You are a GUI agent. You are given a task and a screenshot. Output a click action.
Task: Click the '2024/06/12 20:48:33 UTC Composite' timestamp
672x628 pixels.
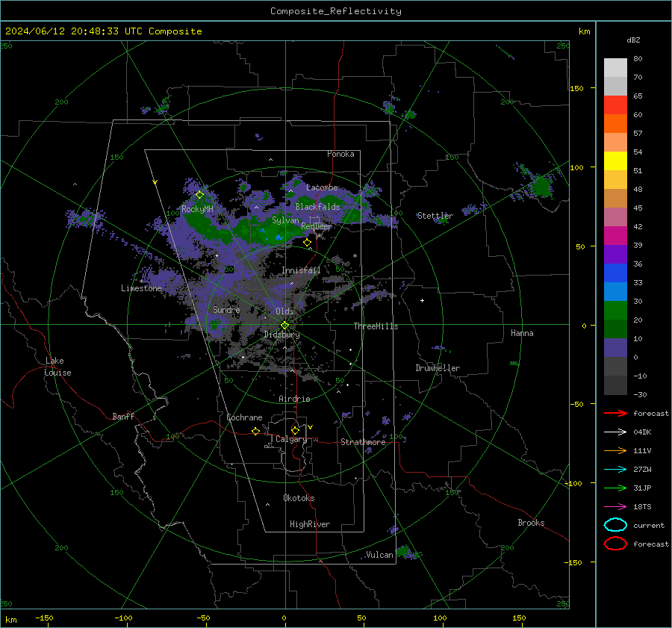103,31
